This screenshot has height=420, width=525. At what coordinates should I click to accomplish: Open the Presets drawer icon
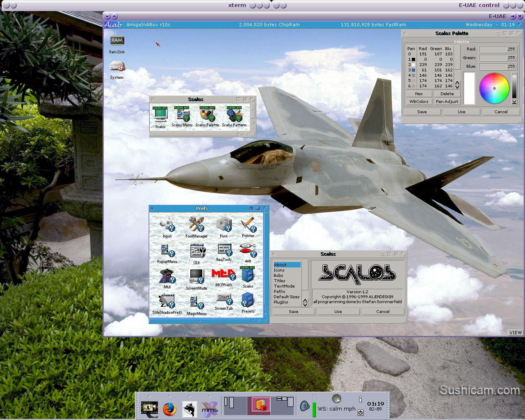click(x=248, y=300)
